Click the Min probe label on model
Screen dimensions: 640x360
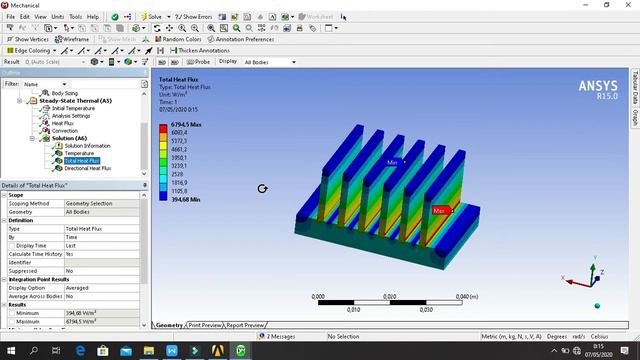393,162
